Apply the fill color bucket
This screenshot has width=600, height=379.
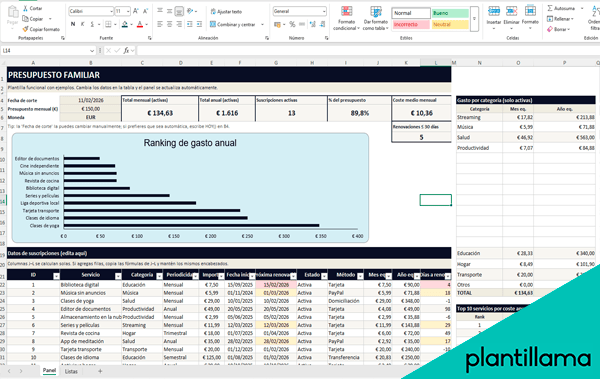(125, 24)
